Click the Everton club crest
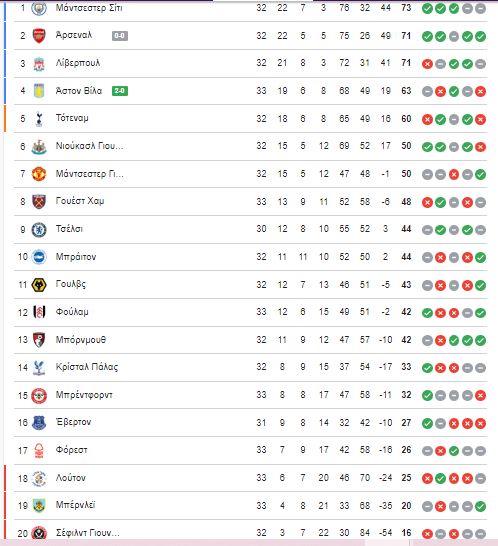Screen dimensions: 498x546 (x=39, y=423)
